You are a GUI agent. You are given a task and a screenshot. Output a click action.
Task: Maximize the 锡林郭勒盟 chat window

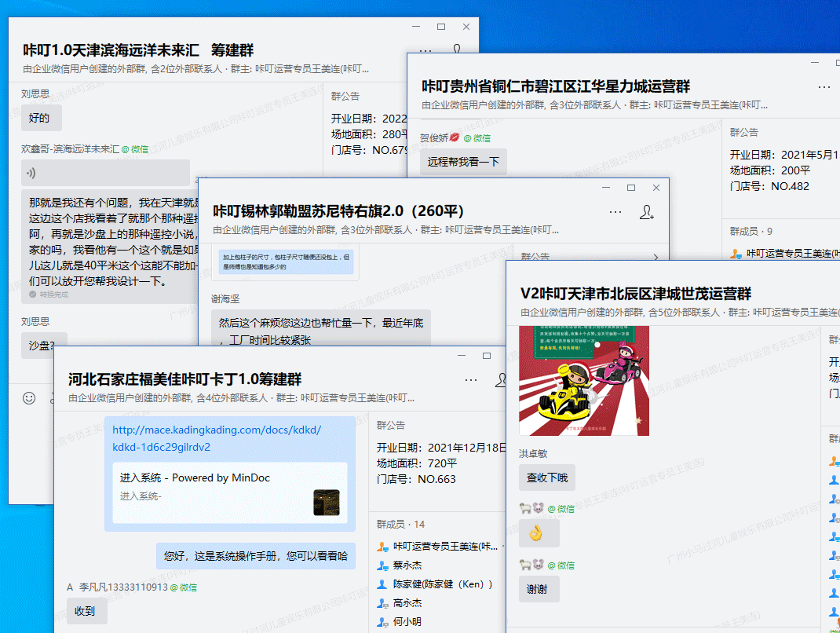point(631,188)
